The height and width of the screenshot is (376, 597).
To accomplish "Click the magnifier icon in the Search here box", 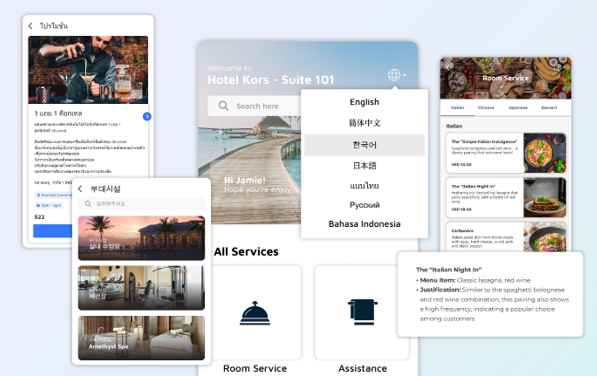I will pyautogui.click(x=223, y=106).
